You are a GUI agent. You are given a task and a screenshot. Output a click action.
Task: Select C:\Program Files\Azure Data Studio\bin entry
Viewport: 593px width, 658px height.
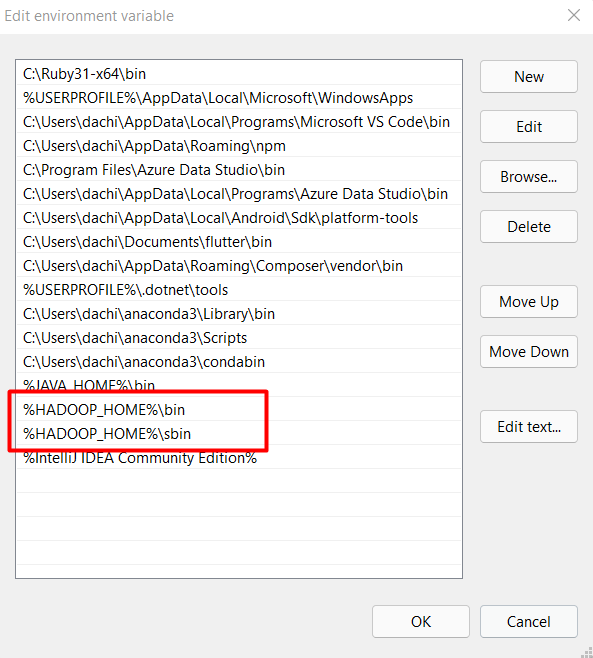(239, 170)
